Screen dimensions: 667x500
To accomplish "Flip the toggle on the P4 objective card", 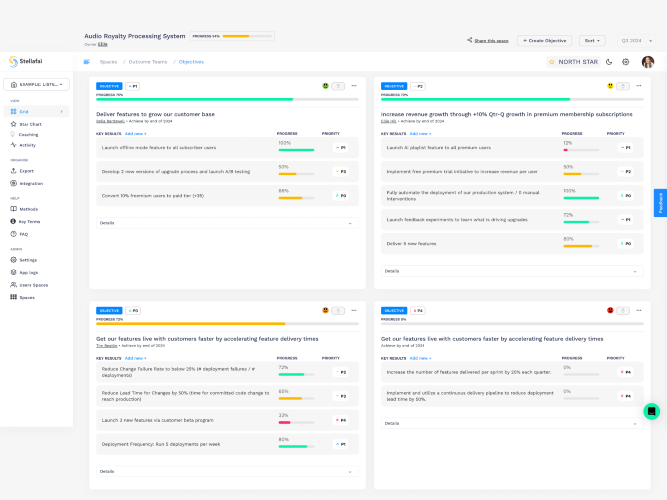I will tap(623, 311).
